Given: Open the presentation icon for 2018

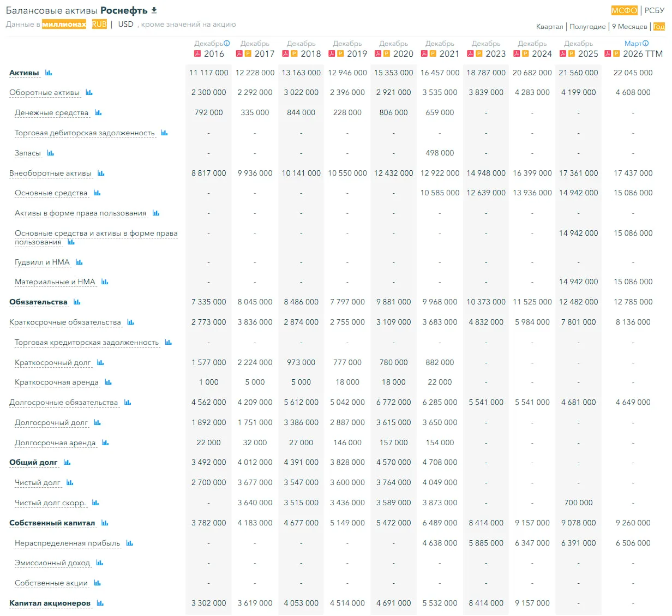Looking at the screenshot, I should tap(294, 54).
